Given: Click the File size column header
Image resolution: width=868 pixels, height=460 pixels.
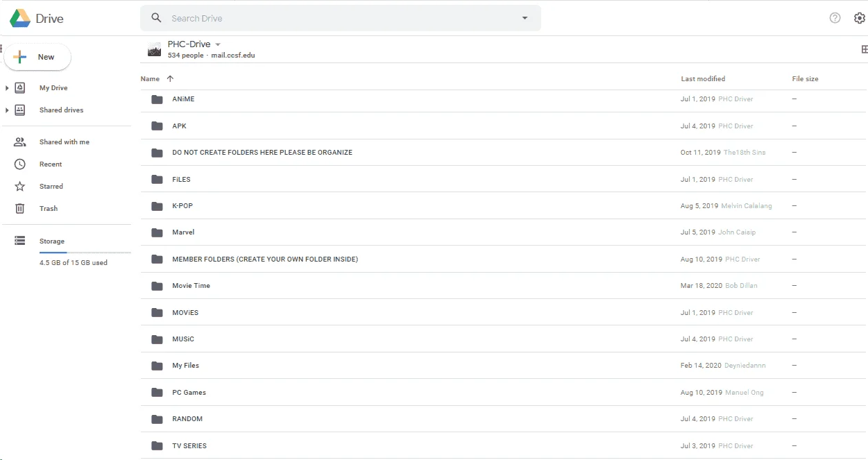Looking at the screenshot, I should click(805, 79).
